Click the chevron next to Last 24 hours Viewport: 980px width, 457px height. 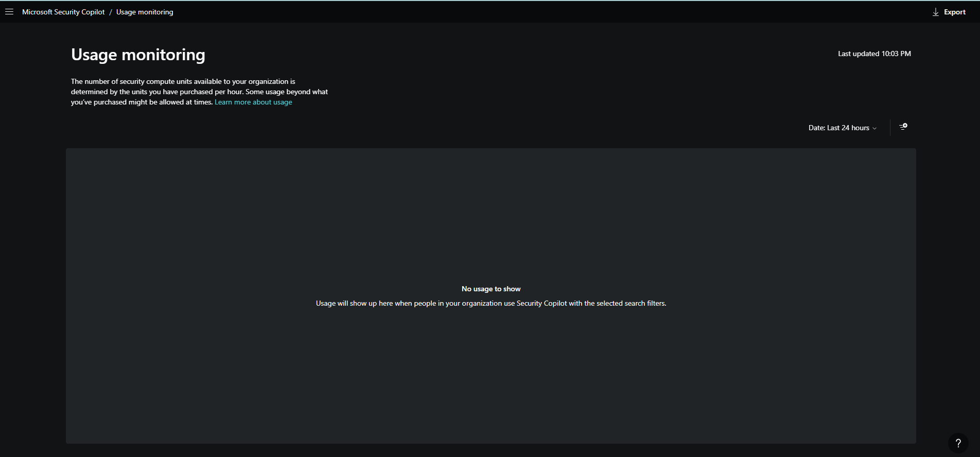pos(874,128)
